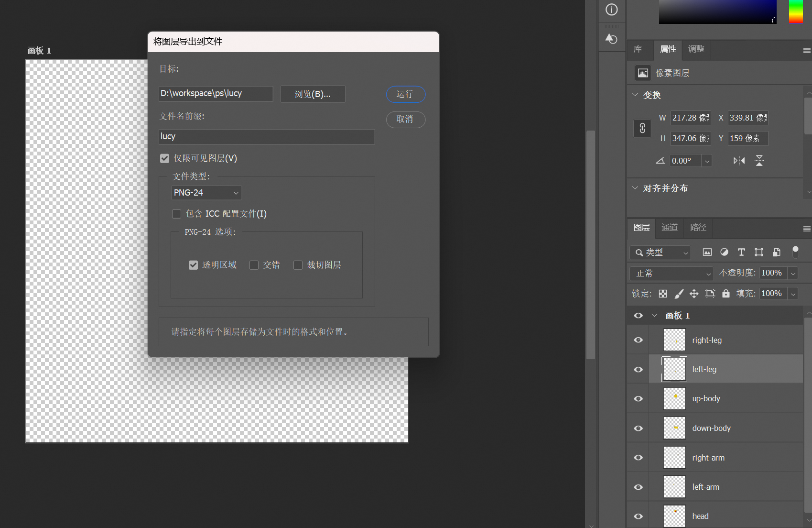Hide the right-arm layer
The height and width of the screenshot is (528, 812).
[638, 458]
